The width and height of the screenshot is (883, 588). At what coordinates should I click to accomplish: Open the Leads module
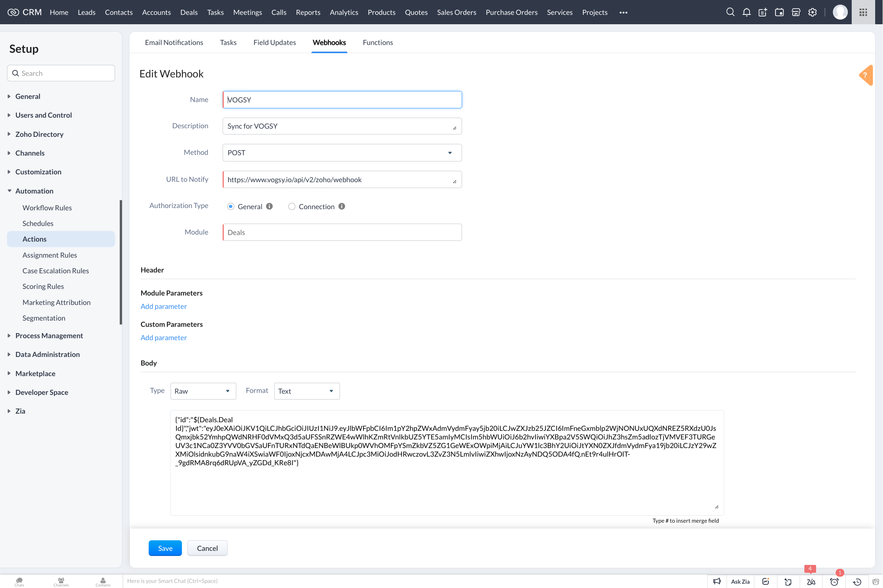(86, 12)
